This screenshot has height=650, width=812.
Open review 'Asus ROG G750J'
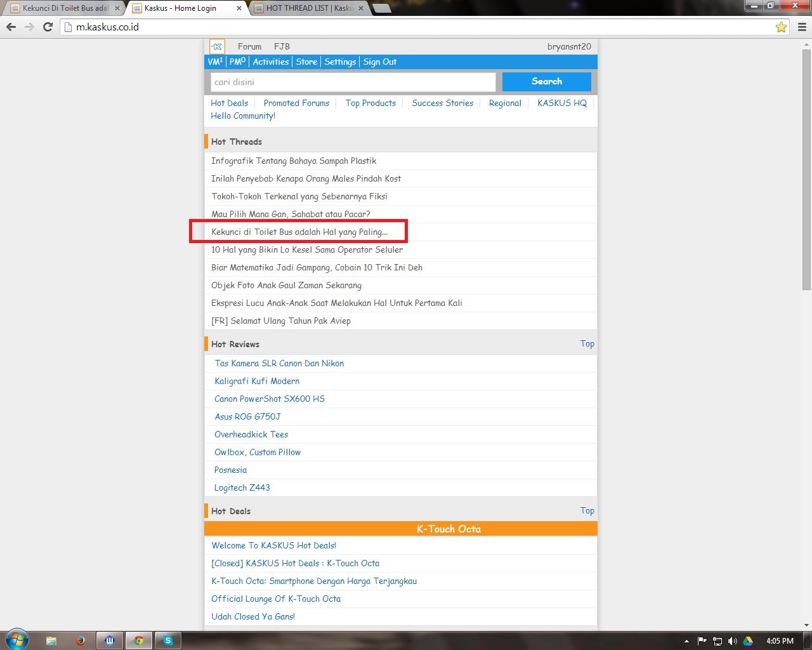247,416
